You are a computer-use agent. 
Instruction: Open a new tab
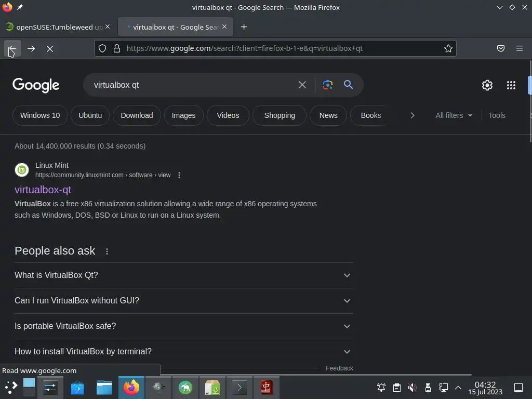(244, 27)
